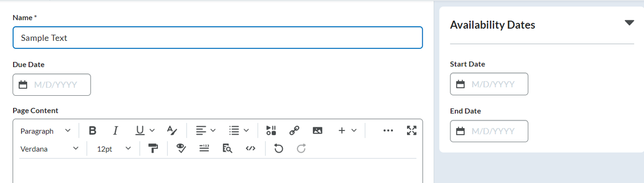This screenshot has height=183, width=644.
Task: Open the Paragraph format dropdown
Action: [x=45, y=131]
